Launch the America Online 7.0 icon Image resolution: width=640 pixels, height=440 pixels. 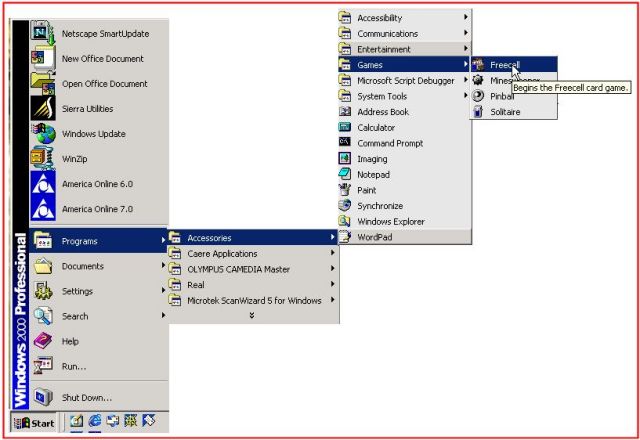point(43,208)
